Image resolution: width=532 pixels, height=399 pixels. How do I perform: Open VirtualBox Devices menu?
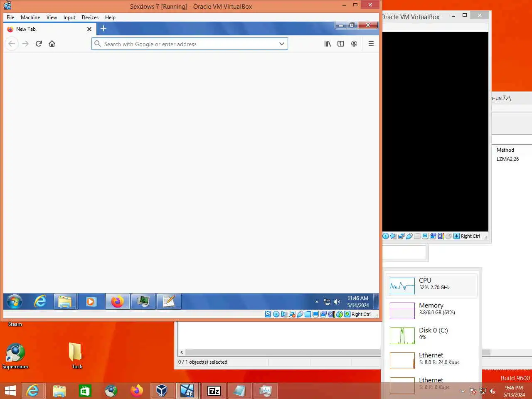pos(90,17)
